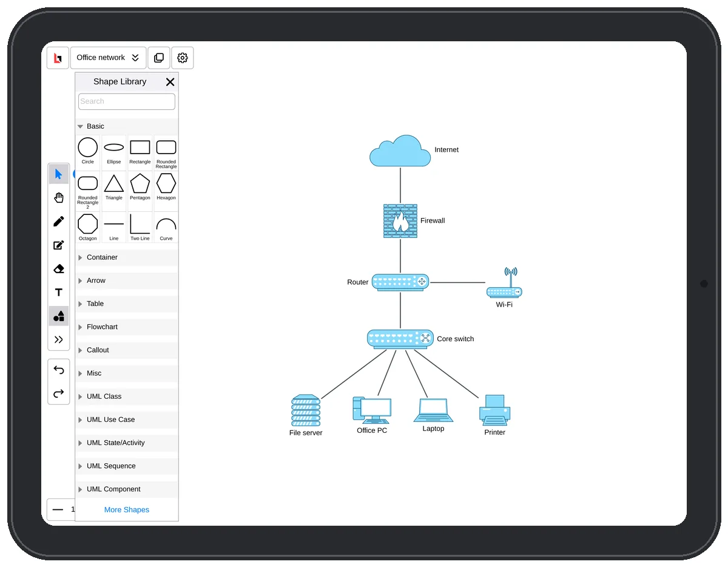Image resolution: width=728 pixels, height=567 pixels.
Task: Pick the Circle shape
Action: click(88, 151)
